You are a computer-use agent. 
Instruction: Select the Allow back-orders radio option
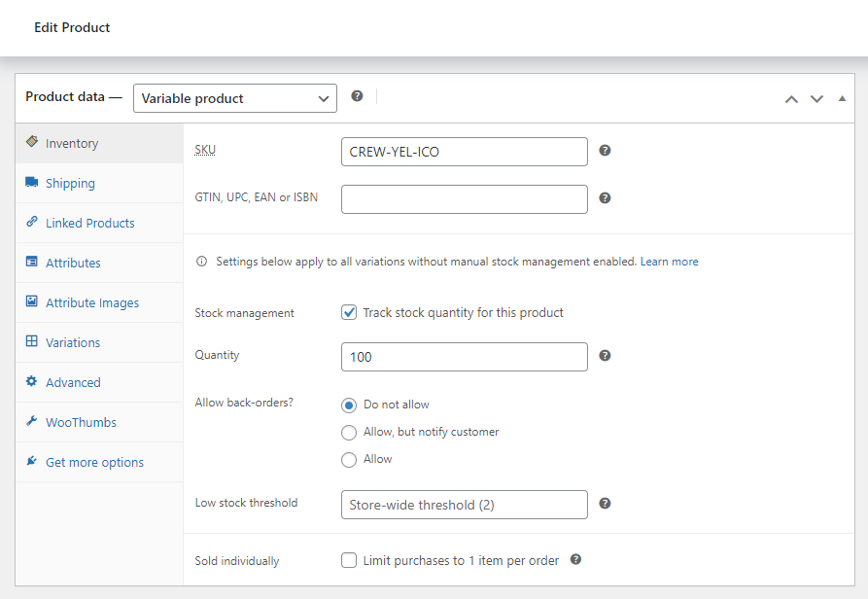click(348, 459)
